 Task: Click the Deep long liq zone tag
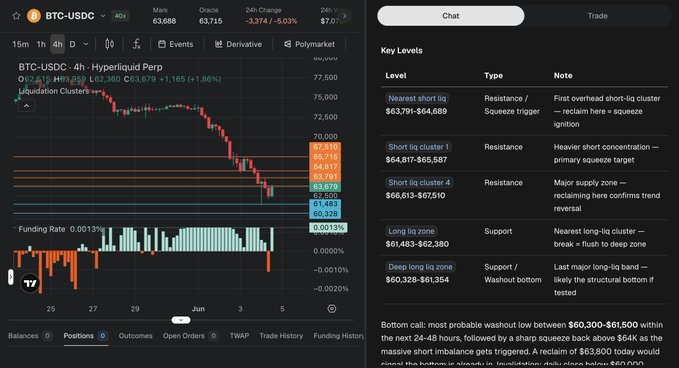point(420,267)
